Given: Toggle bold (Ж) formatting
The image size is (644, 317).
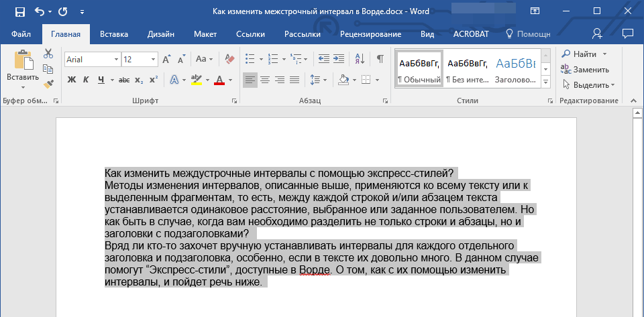Looking at the screenshot, I should 72,80.
